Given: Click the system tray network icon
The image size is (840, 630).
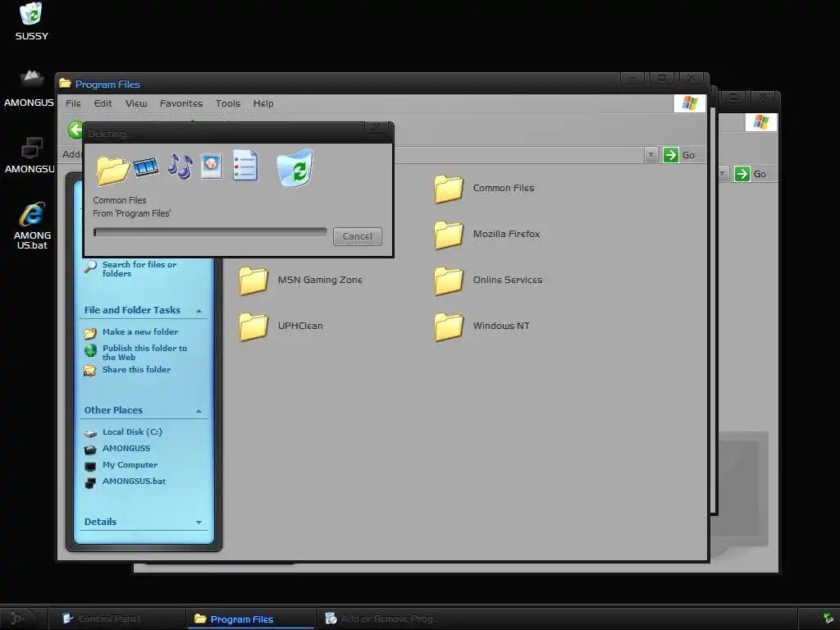Looking at the screenshot, I should pyautogui.click(x=829, y=619).
